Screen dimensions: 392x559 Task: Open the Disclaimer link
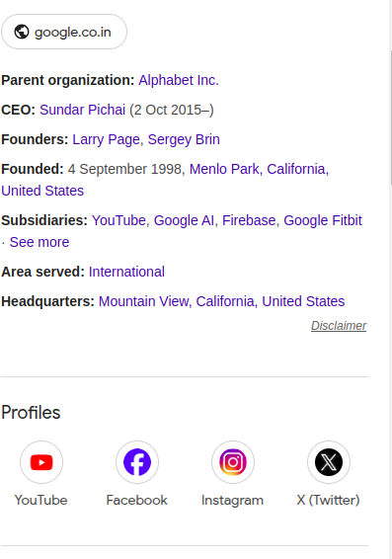point(339,326)
